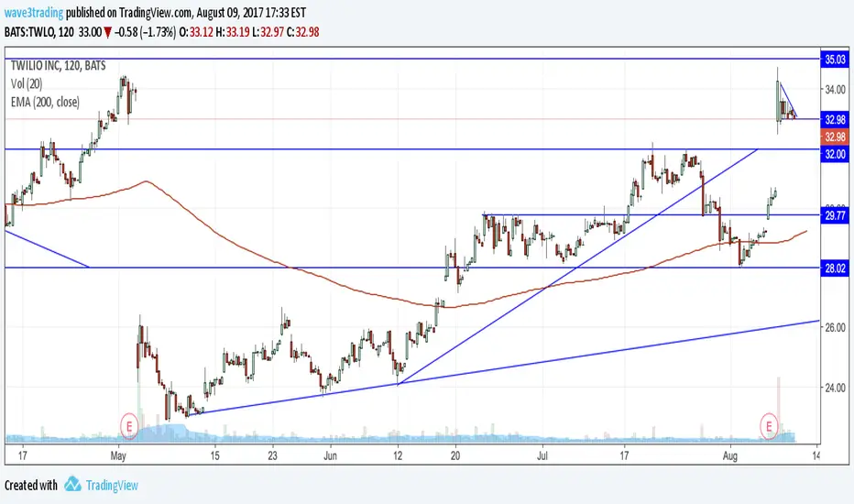Click the Created with text in footer

(x=30, y=485)
